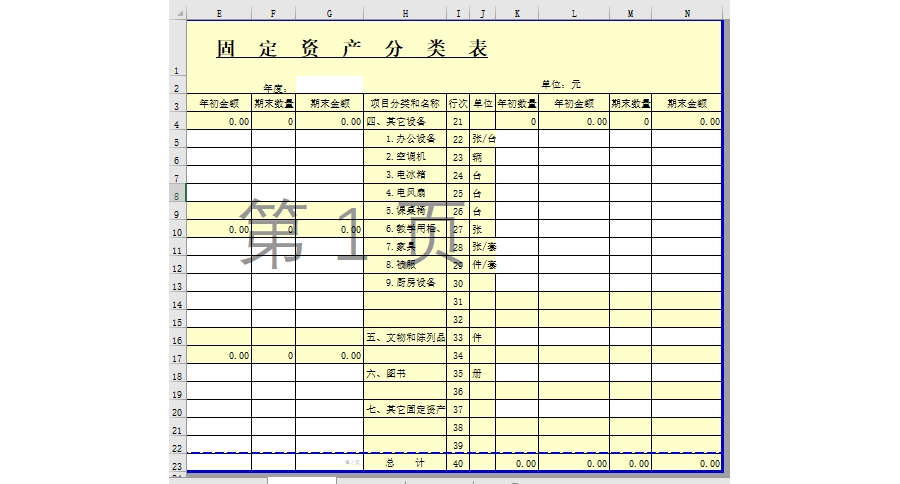This screenshot has width=900, height=484.
Task: Select the 单位 header cell in column J
Action: (x=483, y=103)
